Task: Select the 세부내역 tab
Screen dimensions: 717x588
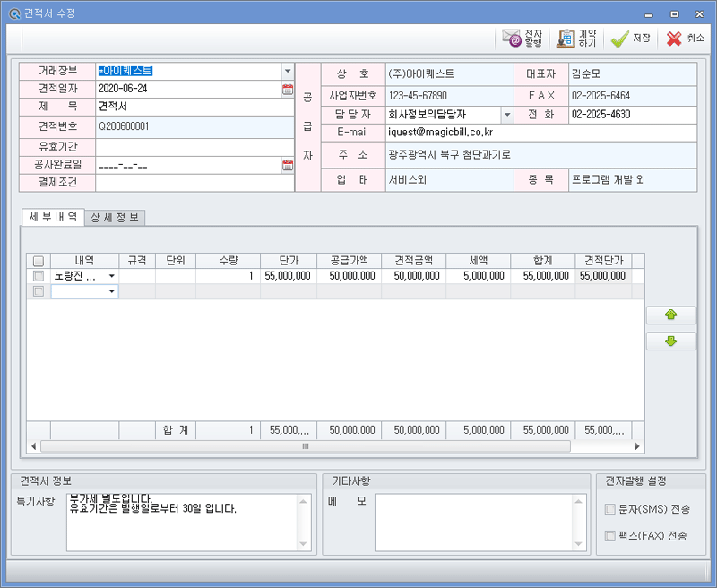Action: coord(53,217)
